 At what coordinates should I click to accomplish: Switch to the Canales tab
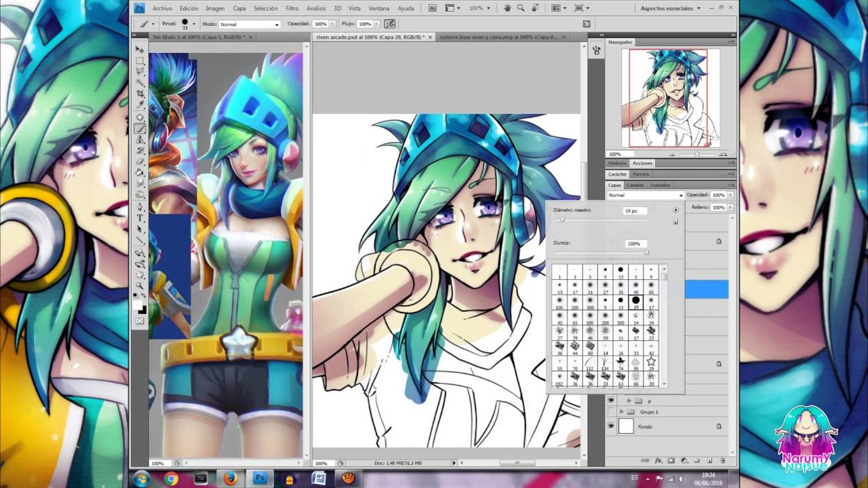[x=635, y=185]
